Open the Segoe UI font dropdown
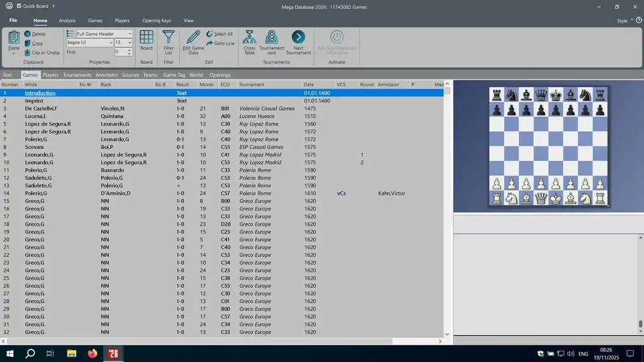 coord(110,43)
